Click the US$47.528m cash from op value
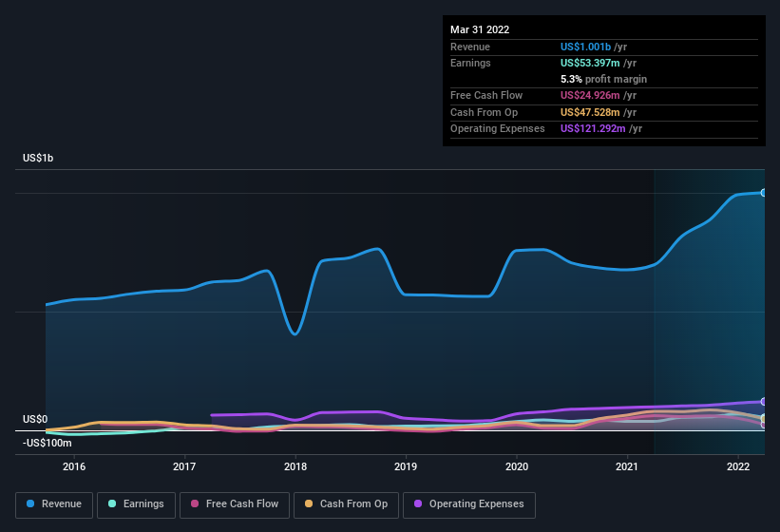Image resolution: width=780 pixels, height=532 pixels. coord(590,112)
